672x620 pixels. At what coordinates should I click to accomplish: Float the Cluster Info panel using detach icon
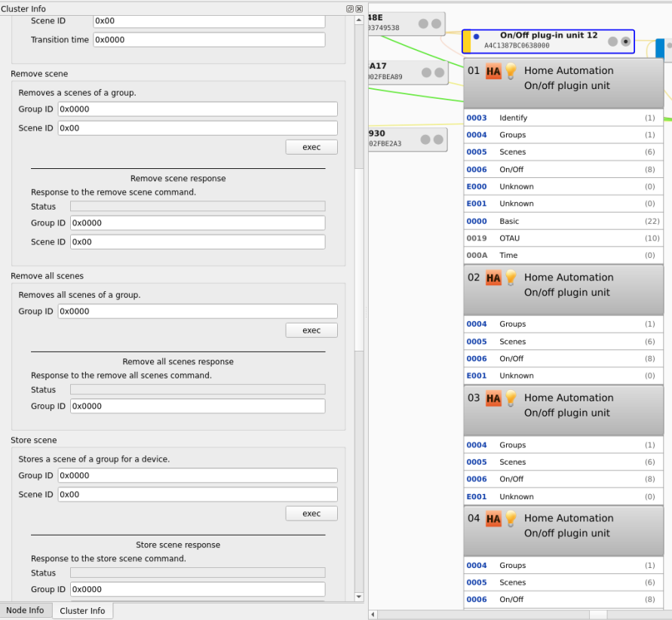click(x=350, y=8)
